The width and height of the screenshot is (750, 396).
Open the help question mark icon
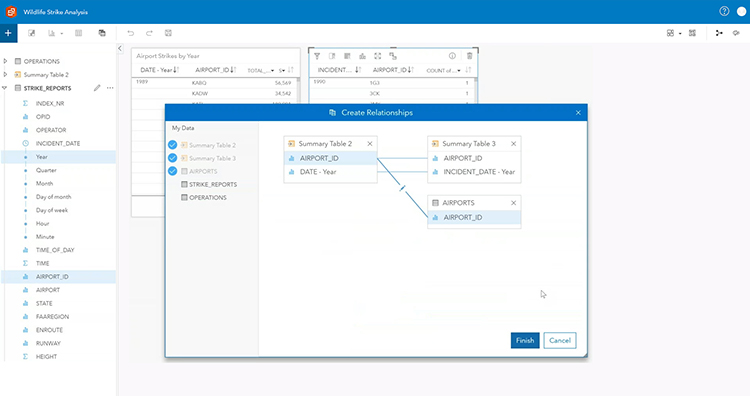coord(724,11)
